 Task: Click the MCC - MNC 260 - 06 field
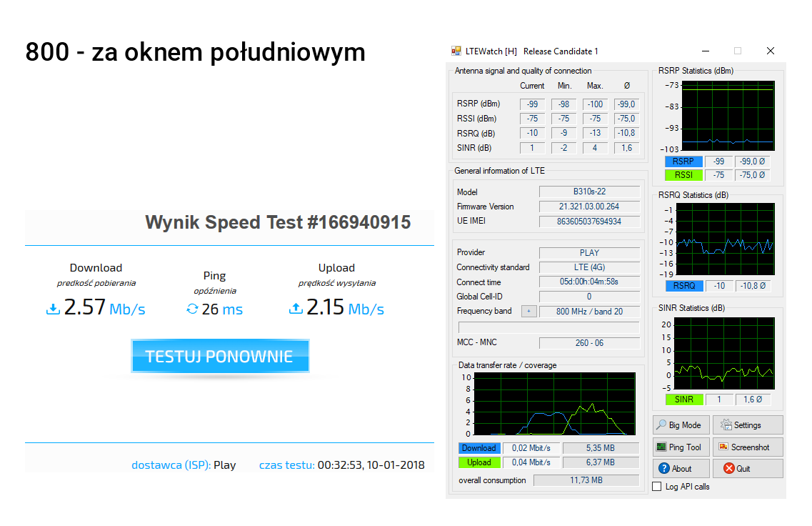coord(589,343)
